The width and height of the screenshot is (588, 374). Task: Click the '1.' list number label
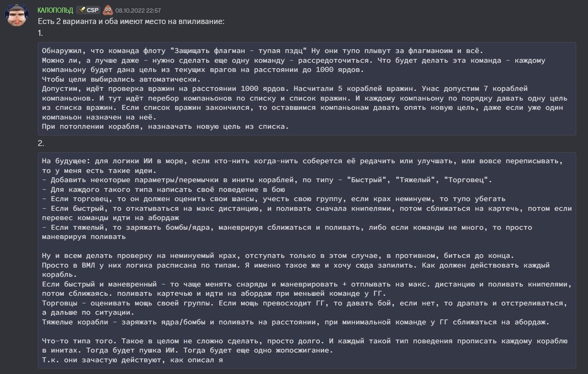[x=40, y=33]
